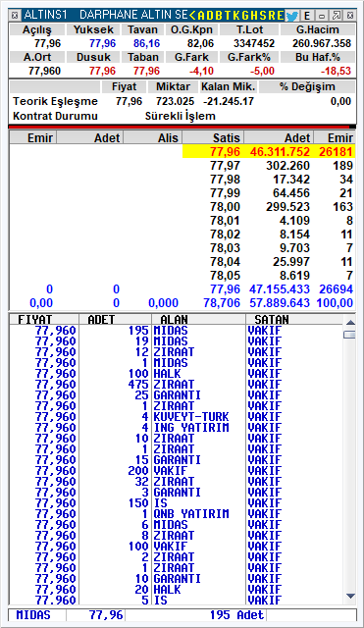Click trade list scrollbar up arrow
Viewport: 364px width, 628px height.
coord(350,323)
